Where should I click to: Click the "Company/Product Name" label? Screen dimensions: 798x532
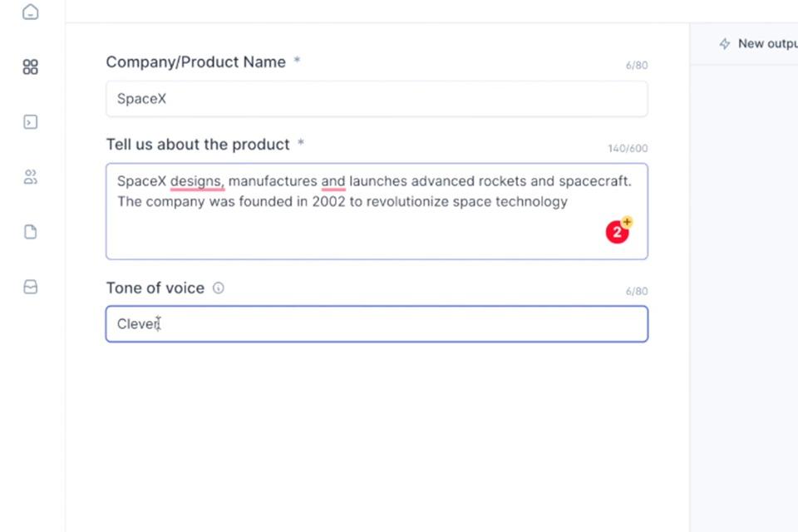pos(196,62)
